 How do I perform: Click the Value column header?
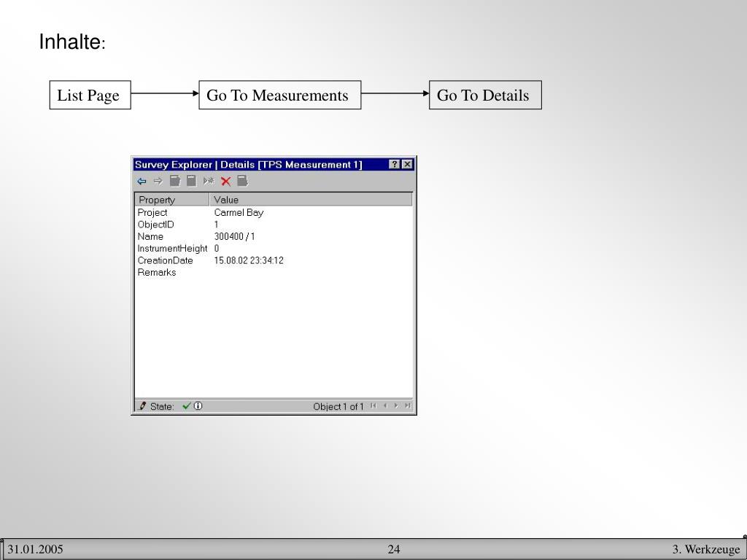311,200
